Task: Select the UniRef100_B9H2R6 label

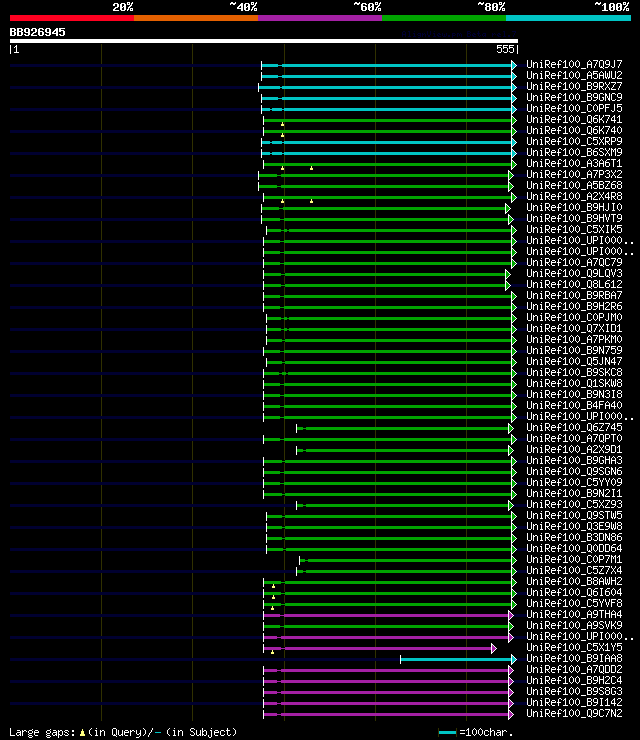Action: click(x=574, y=306)
